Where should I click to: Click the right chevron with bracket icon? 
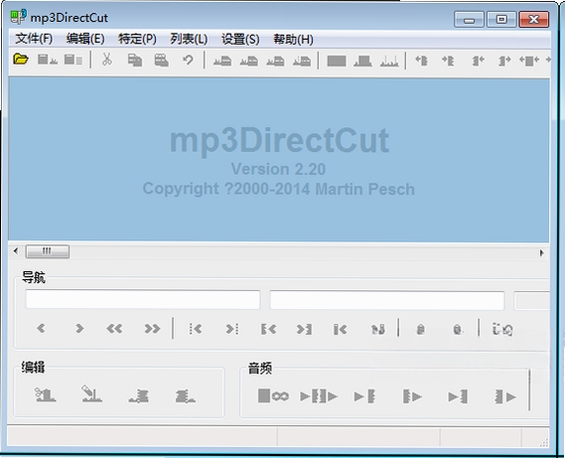point(304,329)
